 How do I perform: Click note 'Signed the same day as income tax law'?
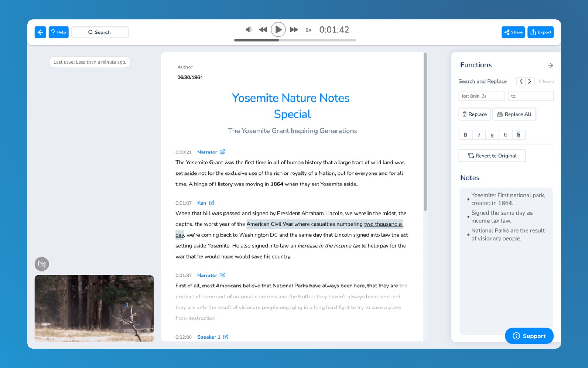502,217
